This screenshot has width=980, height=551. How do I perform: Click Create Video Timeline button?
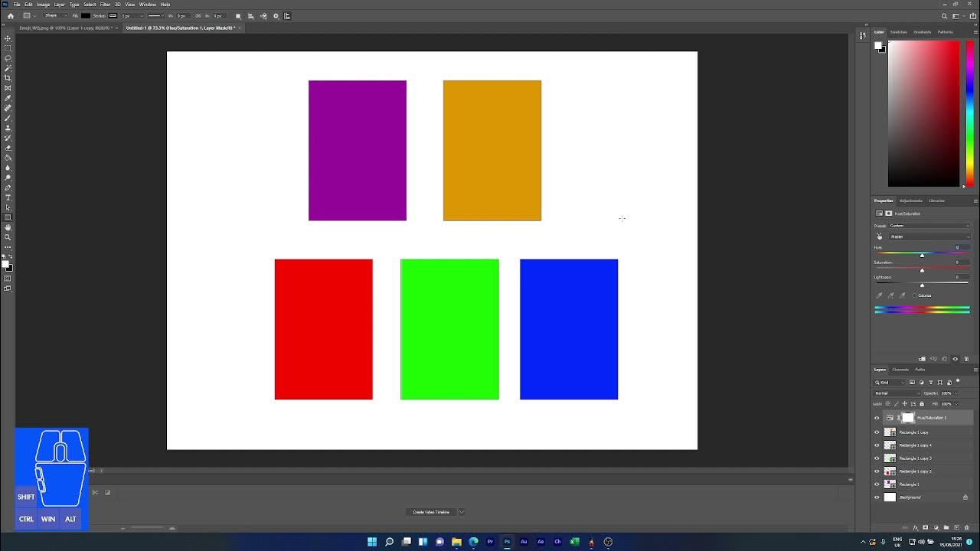point(431,512)
